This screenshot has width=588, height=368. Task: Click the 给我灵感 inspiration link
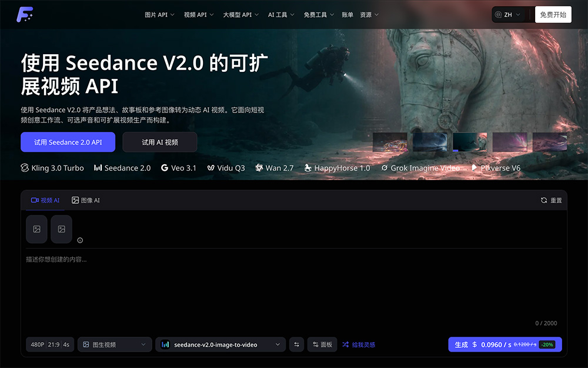tap(359, 344)
